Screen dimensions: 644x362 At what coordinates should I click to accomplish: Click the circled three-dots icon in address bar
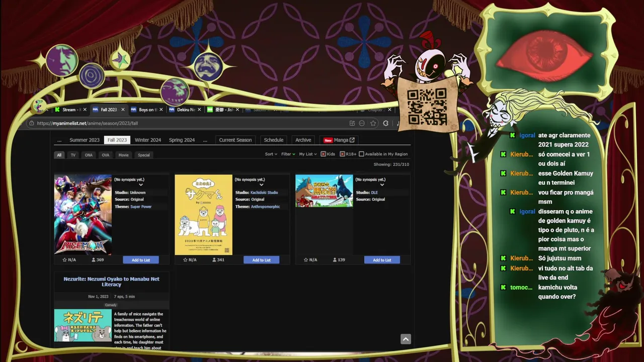click(362, 123)
